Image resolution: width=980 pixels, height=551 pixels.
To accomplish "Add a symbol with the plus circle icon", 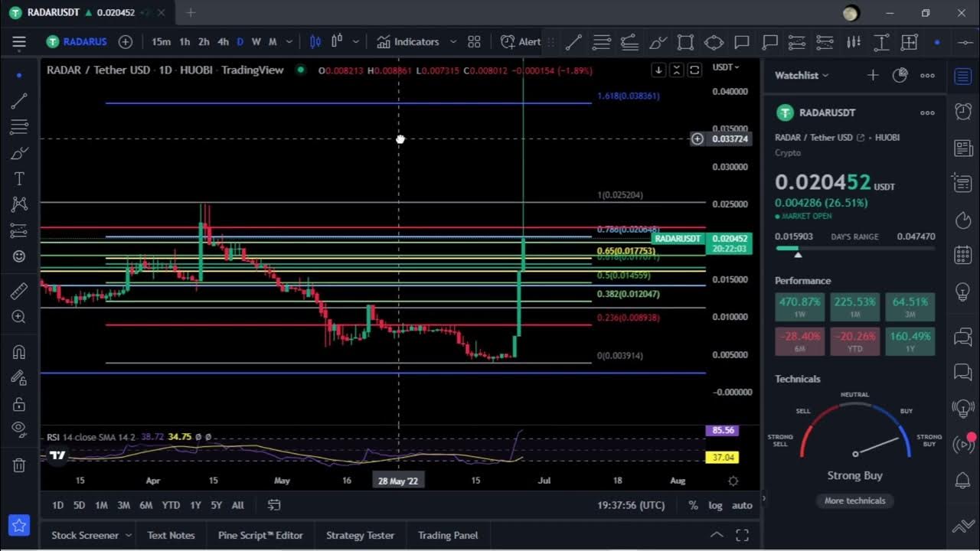I will tap(126, 42).
